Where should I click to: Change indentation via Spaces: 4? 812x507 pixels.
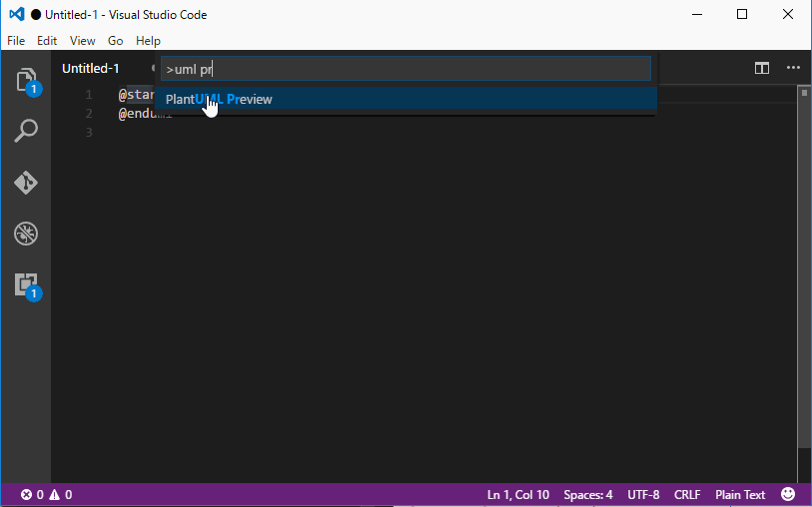[588, 495]
